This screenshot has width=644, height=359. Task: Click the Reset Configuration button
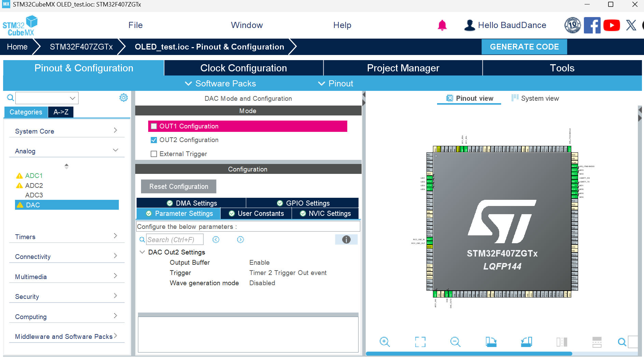(x=179, y=187)
